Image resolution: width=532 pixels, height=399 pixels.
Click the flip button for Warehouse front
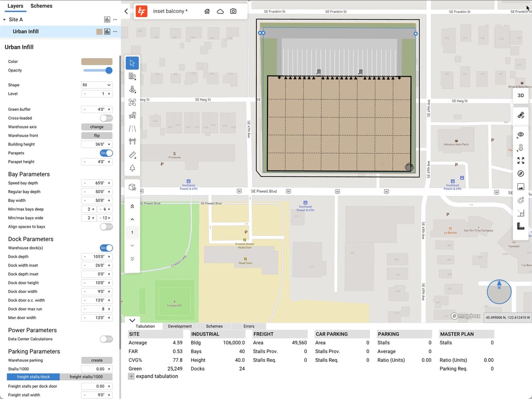96,135
